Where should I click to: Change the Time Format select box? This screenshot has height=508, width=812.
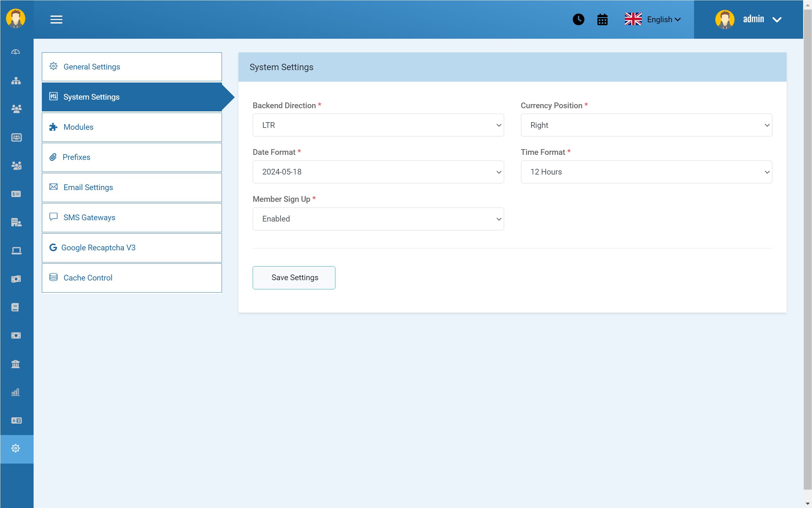[646, 172]
